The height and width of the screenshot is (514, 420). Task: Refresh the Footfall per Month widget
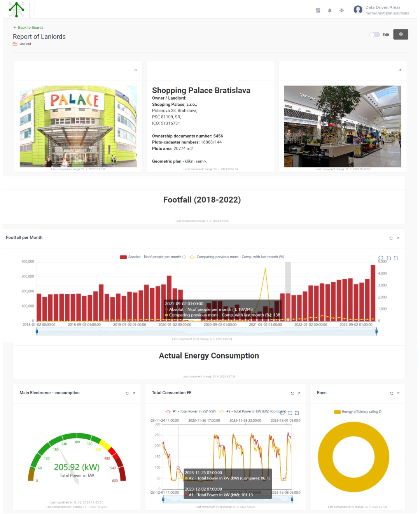click(391, 238)
